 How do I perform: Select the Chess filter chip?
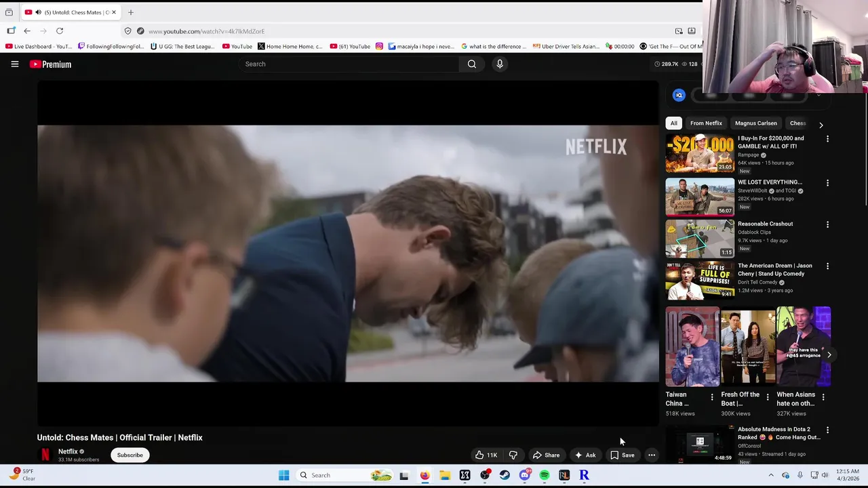[x=797, y=123]
